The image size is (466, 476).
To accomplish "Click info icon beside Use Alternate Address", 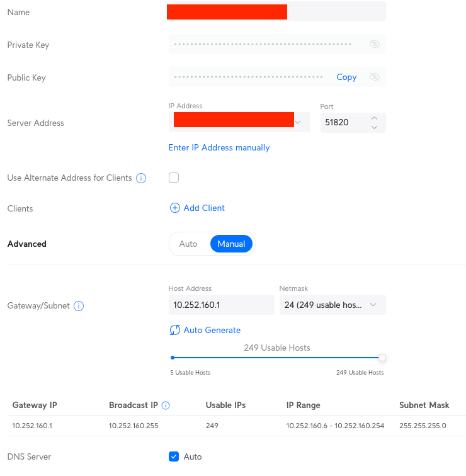I will click(141, 178).
